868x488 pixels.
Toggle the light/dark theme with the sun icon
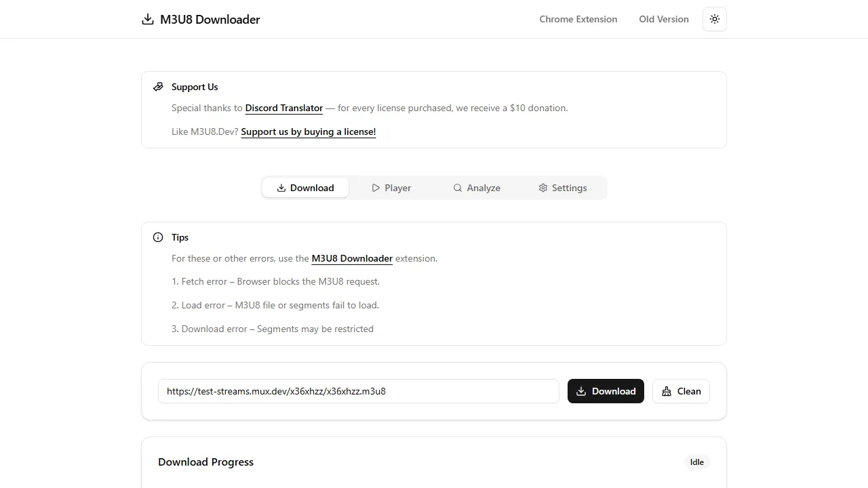pyautogui.click(x=714, y=19)
